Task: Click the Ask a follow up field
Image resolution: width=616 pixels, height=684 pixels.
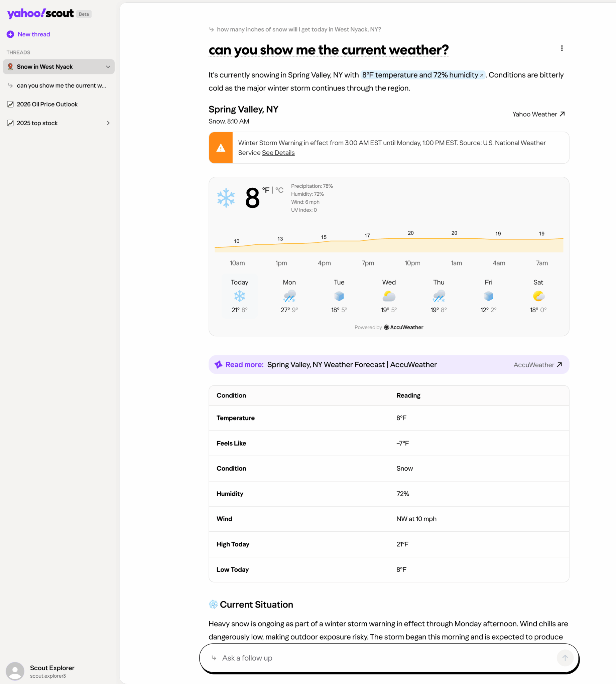Action: (x=382, y=658)
